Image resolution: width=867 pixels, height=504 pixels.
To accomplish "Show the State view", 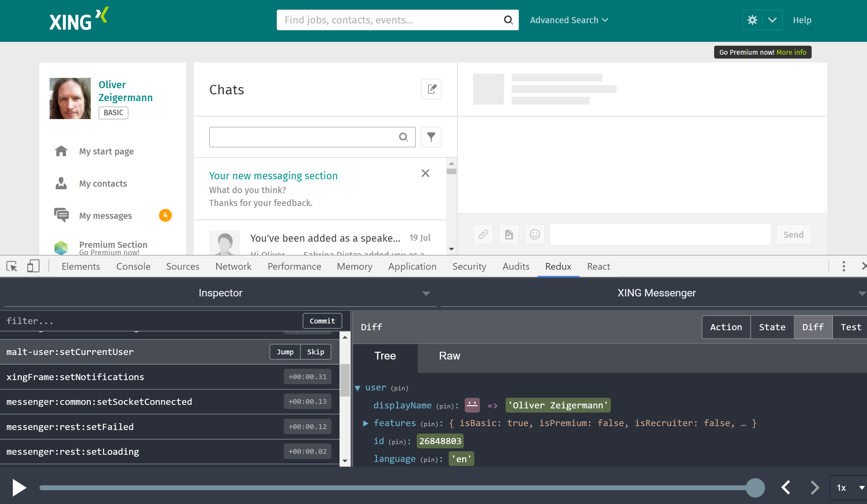I will point(772,327).
